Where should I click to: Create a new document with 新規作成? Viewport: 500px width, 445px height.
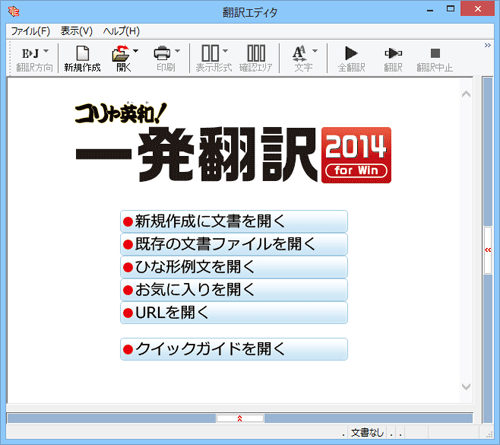82,59
